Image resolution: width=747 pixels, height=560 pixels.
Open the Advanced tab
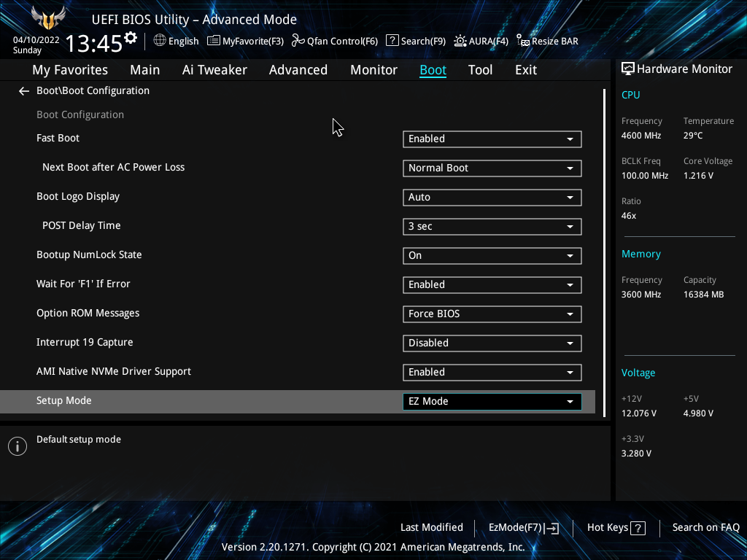(x=298, y=70)
